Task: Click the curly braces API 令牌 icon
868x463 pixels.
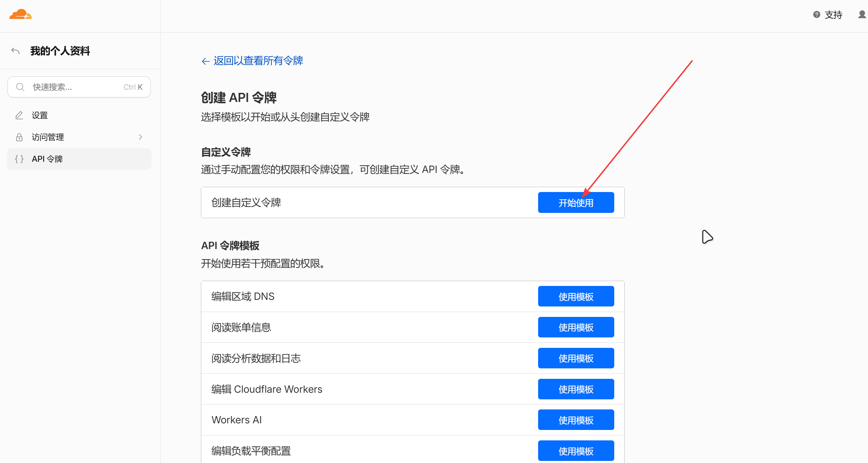Action: [x=19, y=159]
